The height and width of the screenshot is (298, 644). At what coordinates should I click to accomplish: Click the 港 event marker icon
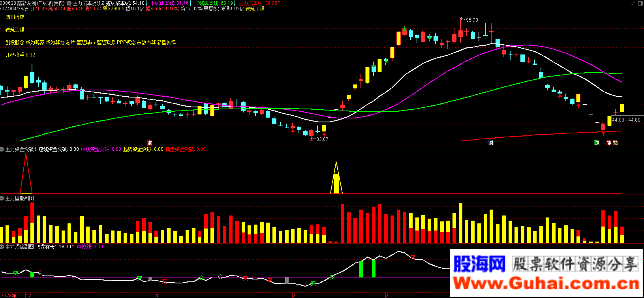[x=150, y=143]
